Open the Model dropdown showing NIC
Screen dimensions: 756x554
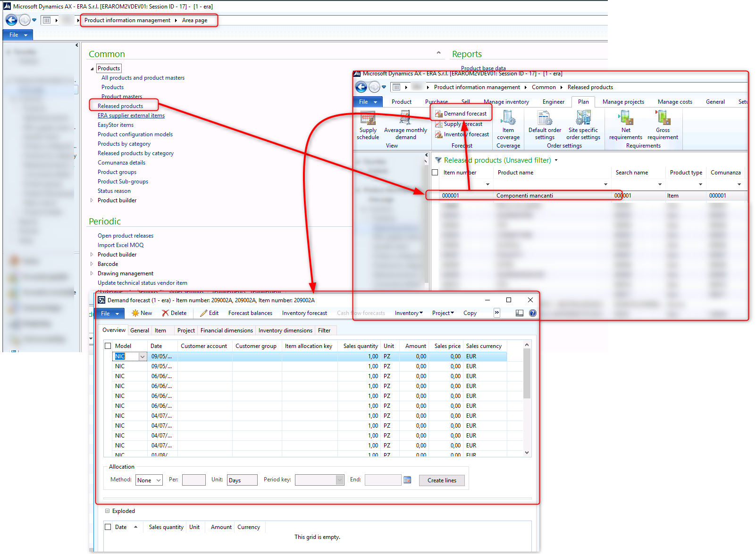click(x=143, y=356)
